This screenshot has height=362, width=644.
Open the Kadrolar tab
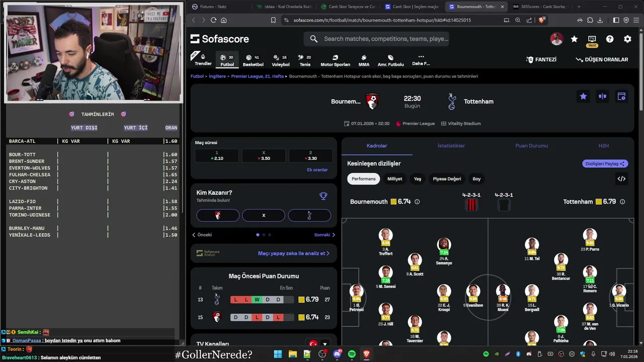click(377, 146)
